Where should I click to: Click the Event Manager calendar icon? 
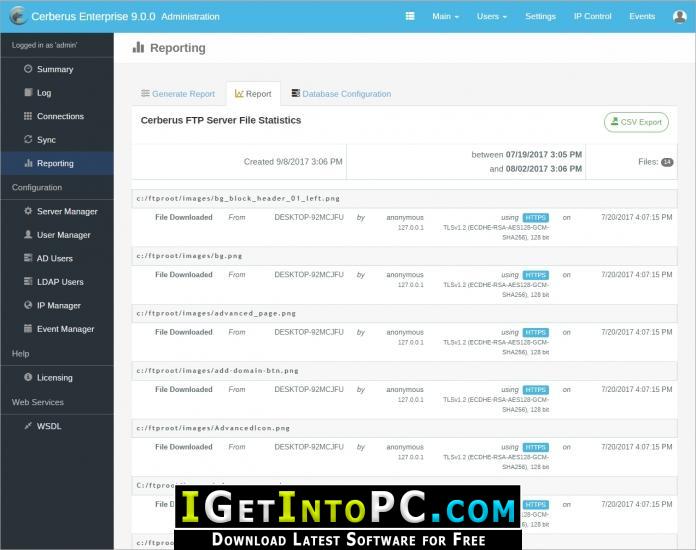point(28,328)
